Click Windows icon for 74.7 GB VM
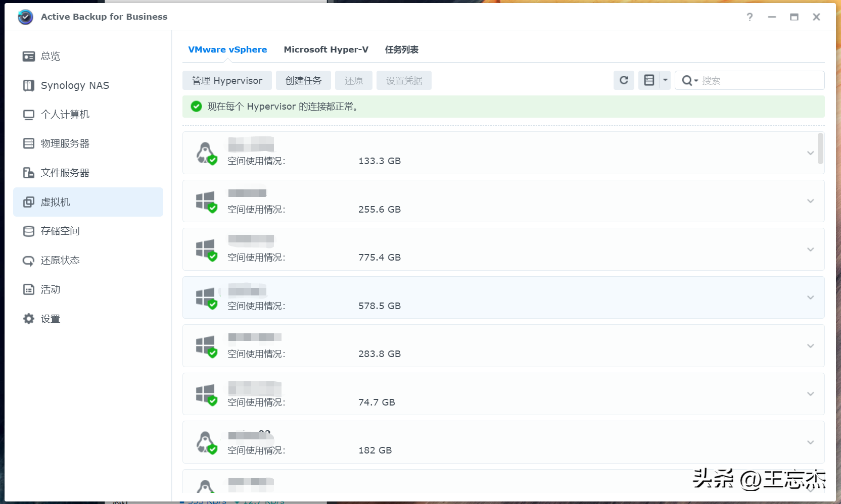Screen dimensions: 841x504 [x=206, y=394]
